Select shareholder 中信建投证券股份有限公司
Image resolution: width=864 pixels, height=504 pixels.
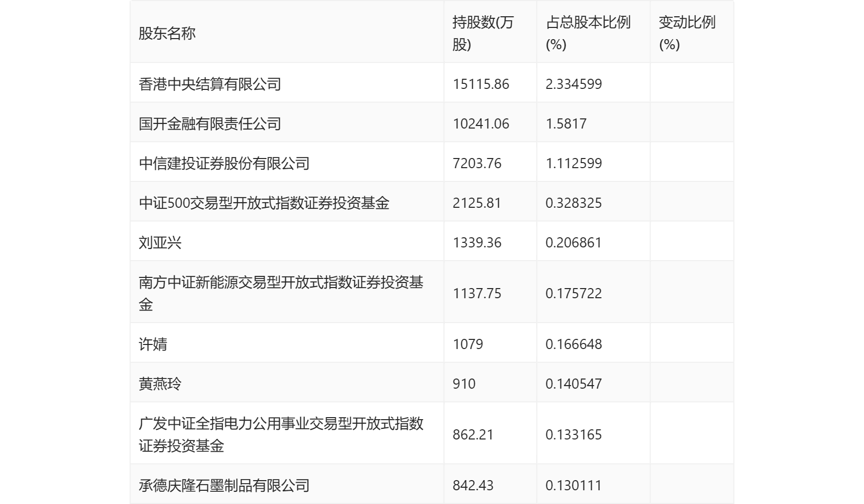point(224,163)
